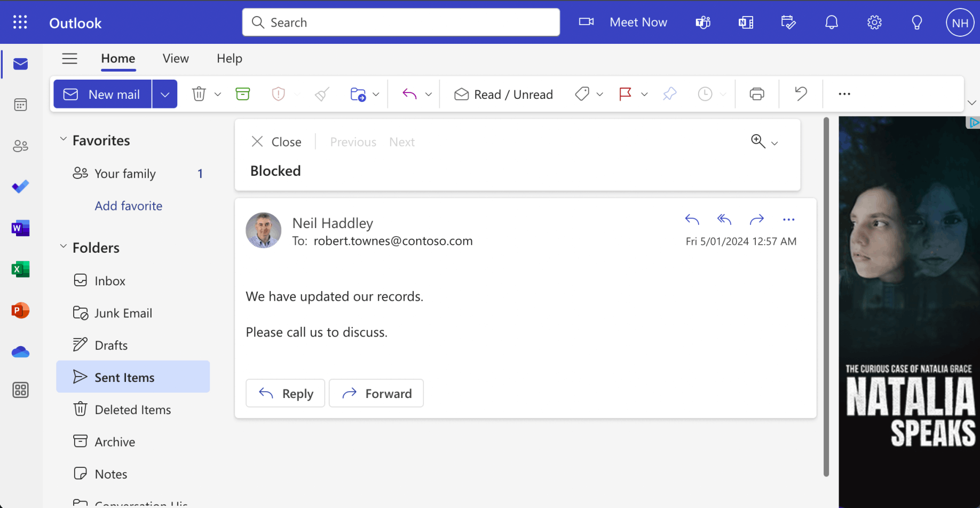
Task: Toggle the navigation pane hamburger button
Action: (69, 58)
